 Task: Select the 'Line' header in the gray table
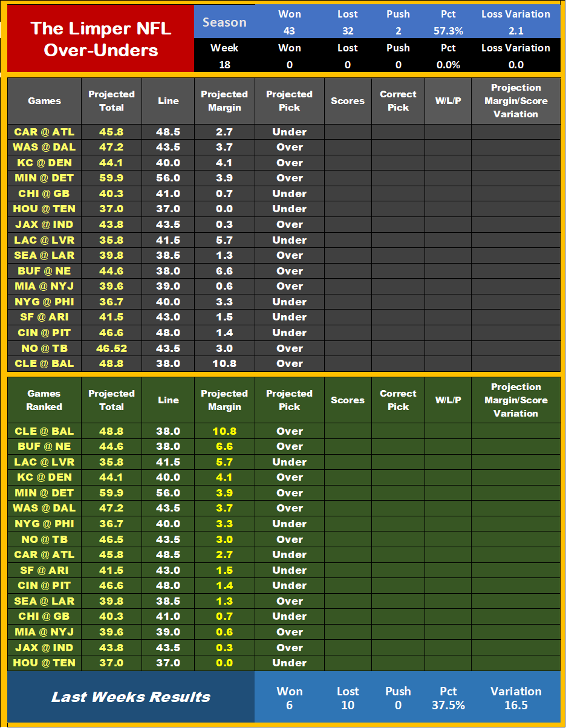[x=168, y=101]
